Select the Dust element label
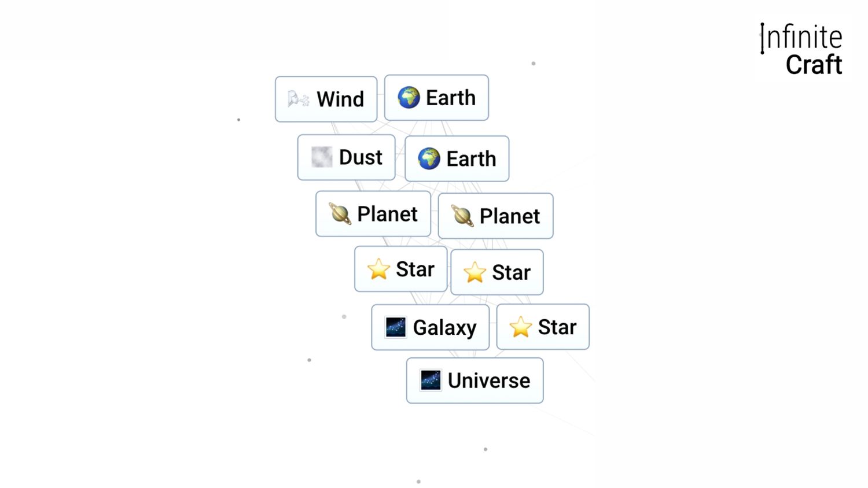 (361, 157)
